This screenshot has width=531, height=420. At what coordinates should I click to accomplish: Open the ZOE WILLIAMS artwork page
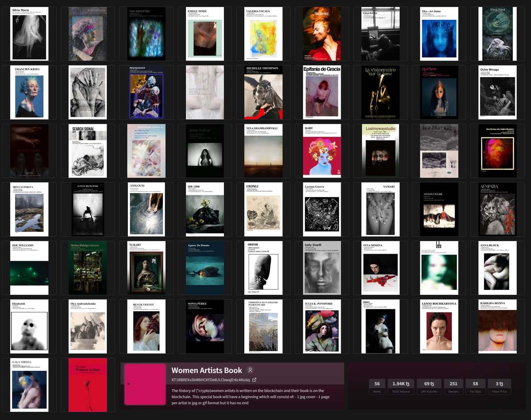pos(29,268)
